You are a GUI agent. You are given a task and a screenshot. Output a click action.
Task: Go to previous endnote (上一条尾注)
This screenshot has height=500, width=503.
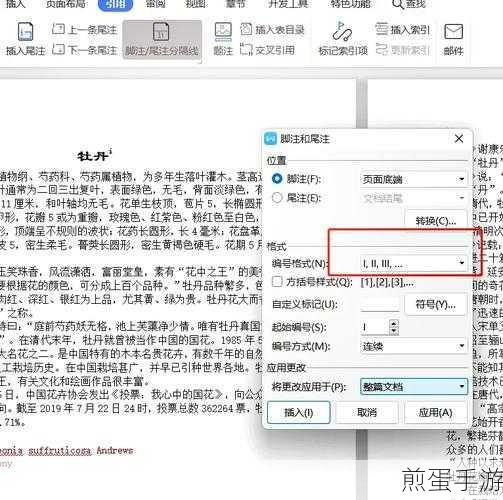pos(85,30)
